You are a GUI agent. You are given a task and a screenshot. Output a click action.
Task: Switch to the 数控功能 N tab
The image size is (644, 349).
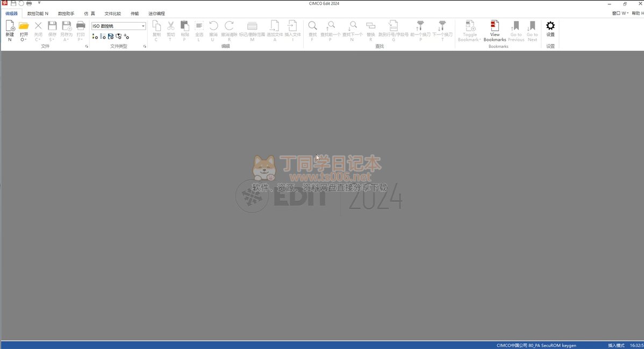38,13
